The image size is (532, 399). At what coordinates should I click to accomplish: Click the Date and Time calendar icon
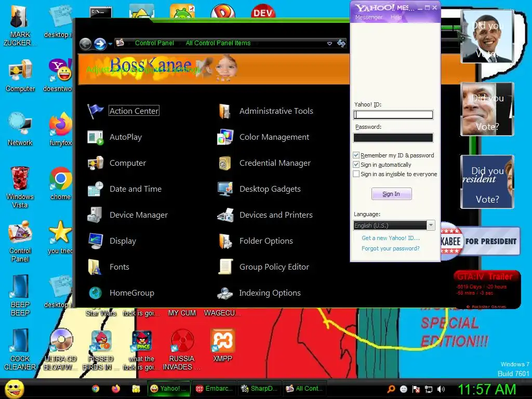click(x=95, y=189)
